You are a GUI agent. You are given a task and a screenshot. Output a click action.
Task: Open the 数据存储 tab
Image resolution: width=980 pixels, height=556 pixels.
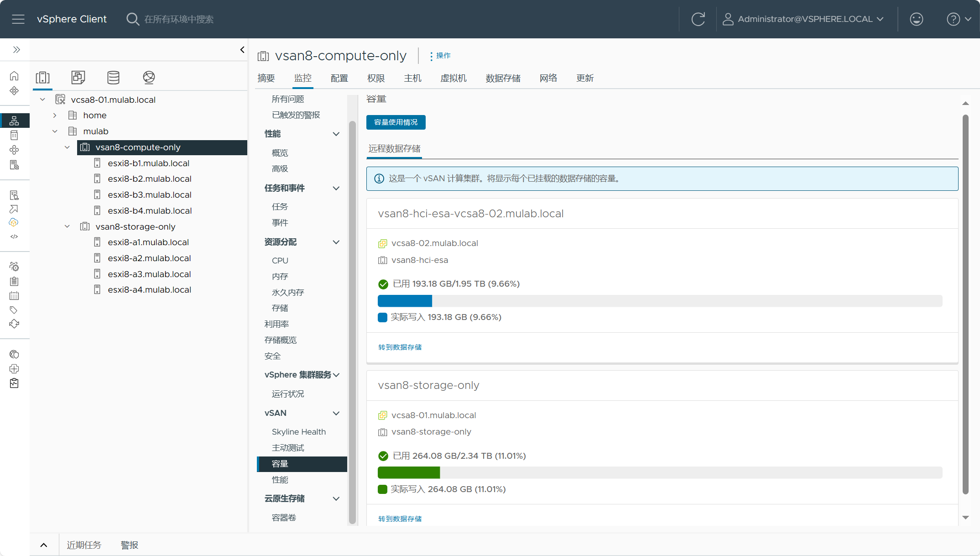click(x=503, y=79)
